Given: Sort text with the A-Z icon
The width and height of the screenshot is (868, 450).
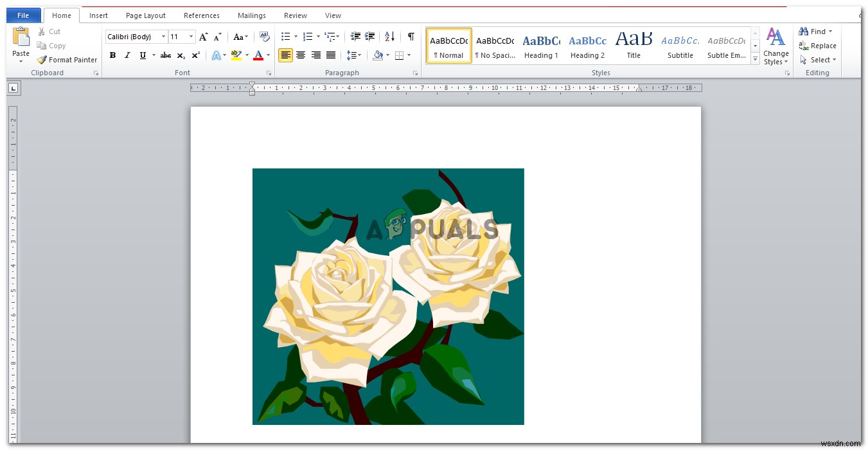Looking at the screenshot, I should coord(390,37).
